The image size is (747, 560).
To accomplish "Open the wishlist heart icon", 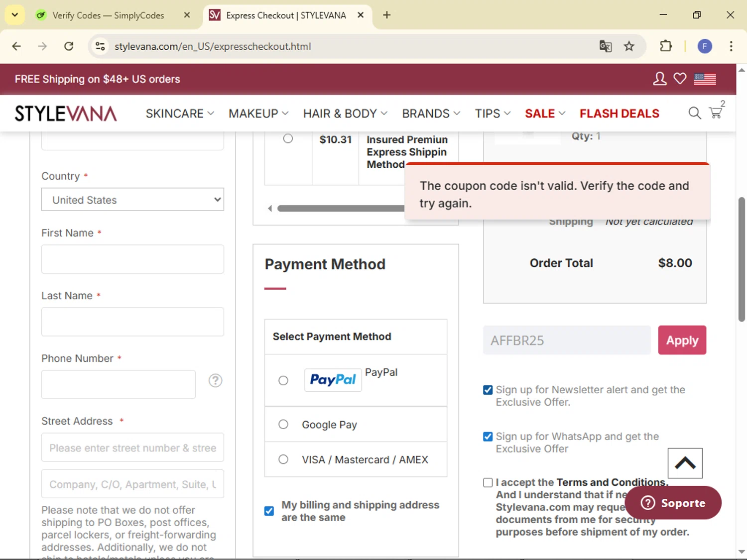I will click(680, 79).
